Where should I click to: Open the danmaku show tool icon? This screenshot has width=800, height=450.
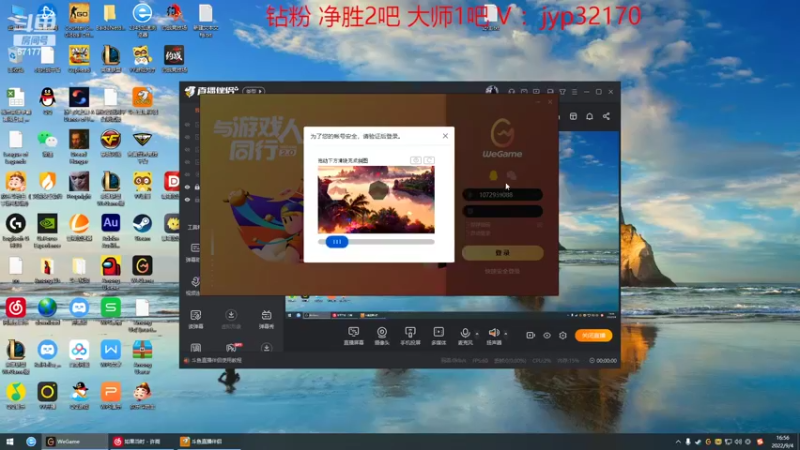coord(266,319)
